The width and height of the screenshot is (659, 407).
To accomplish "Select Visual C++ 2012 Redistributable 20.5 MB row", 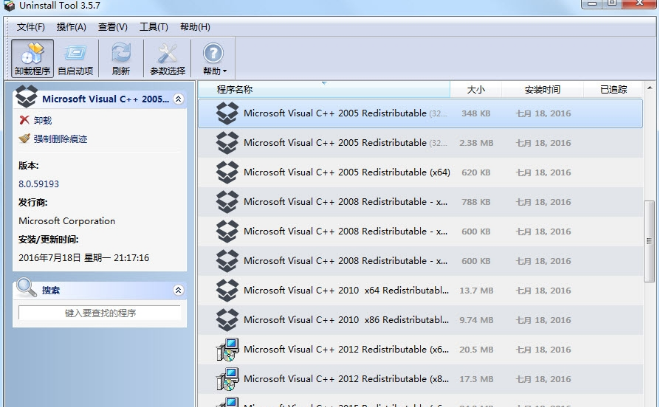I will (x=420, y=349).
